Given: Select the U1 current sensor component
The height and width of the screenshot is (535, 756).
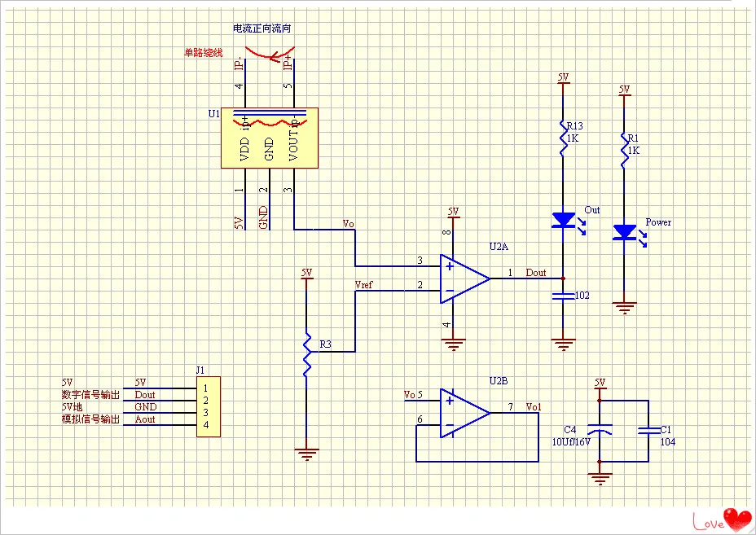Looking at the screenshot, I should [269, 138].
